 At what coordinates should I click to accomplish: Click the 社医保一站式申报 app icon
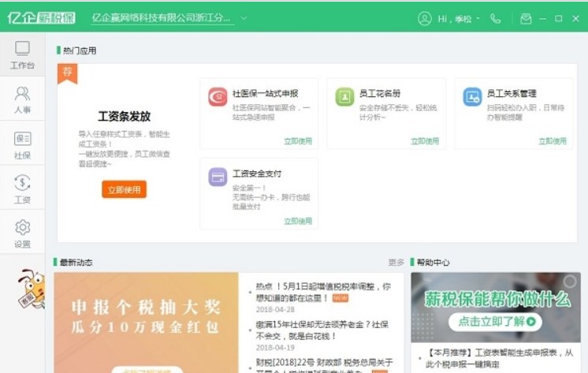pos(218,97)
